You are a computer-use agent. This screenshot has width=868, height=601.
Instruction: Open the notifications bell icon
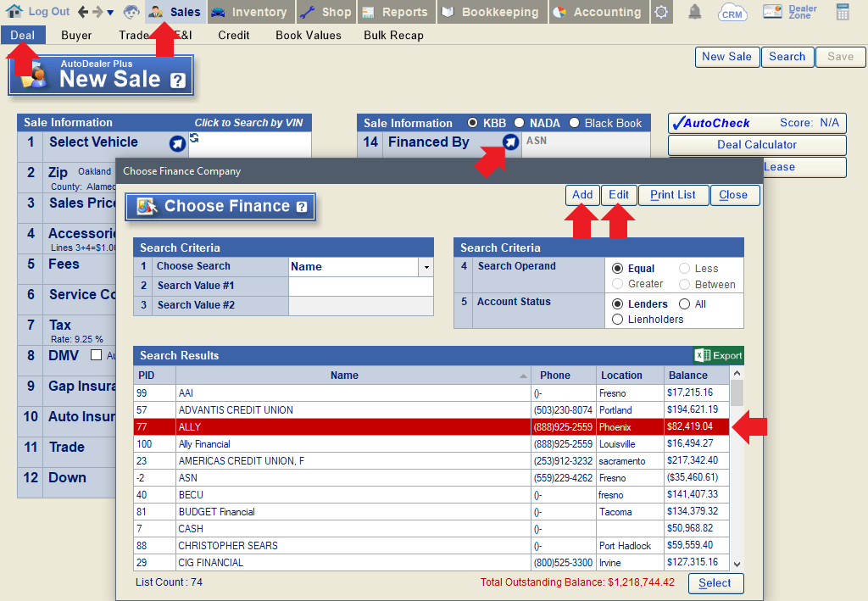(694, 12)
